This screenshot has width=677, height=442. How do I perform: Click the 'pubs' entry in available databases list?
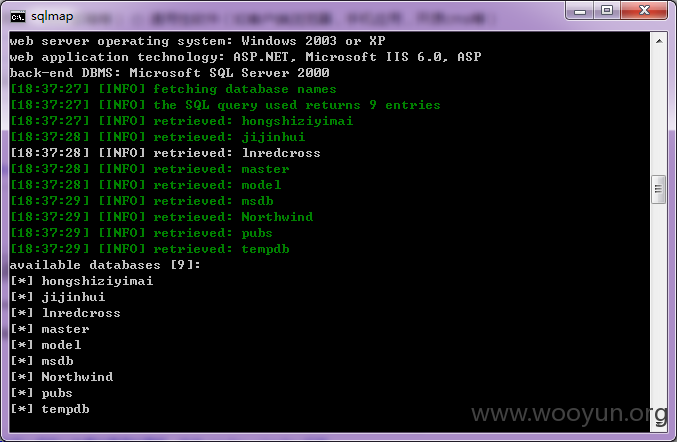coord(41,393)
